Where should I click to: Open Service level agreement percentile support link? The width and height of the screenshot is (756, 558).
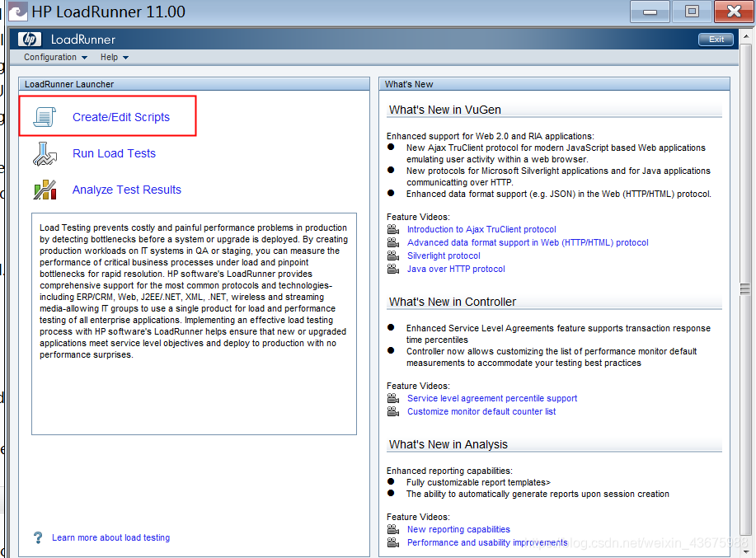pos(492,398)
